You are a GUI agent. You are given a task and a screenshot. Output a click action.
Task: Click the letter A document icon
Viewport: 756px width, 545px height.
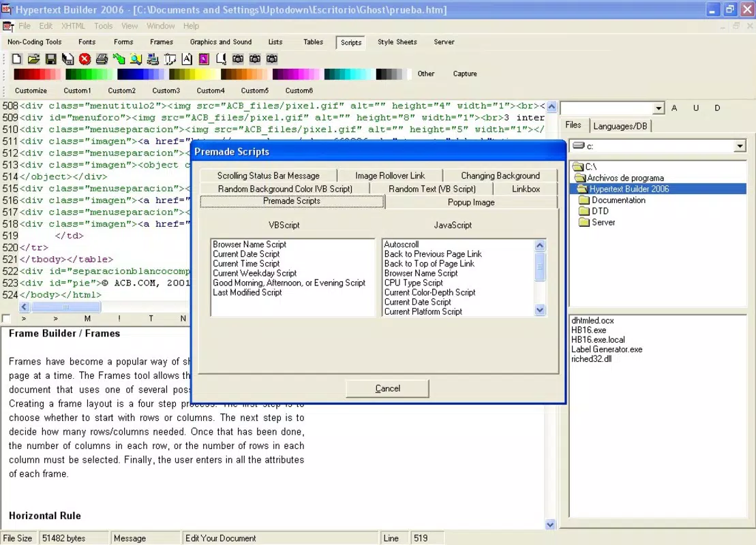[x=187, y=59]
